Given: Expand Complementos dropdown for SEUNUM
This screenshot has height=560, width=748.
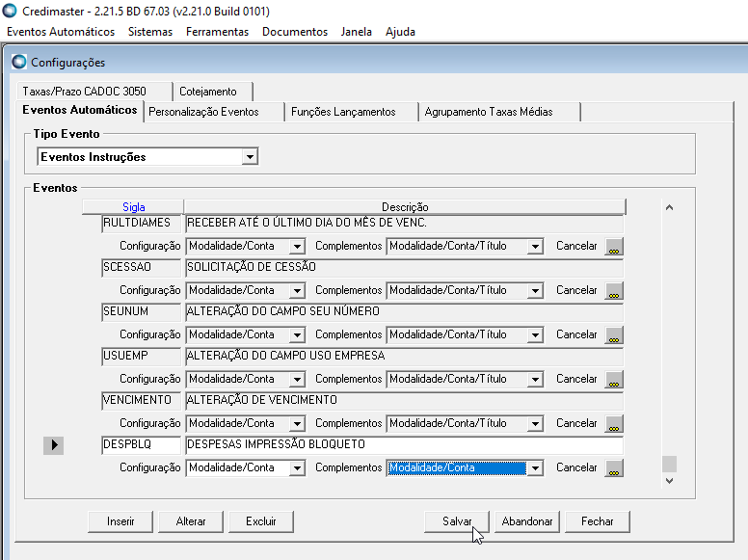Looking at the screenshot, I should tap(535, 334).
